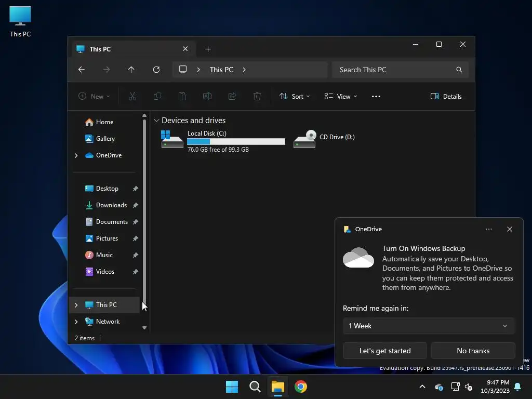This screenshot has width=532, height=399.
Task: Refresh the This PC view
Action: pos(156,70)
